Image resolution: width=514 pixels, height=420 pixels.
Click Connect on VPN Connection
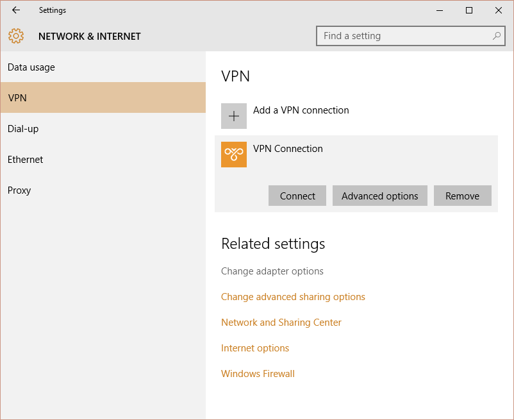point(297,196)
